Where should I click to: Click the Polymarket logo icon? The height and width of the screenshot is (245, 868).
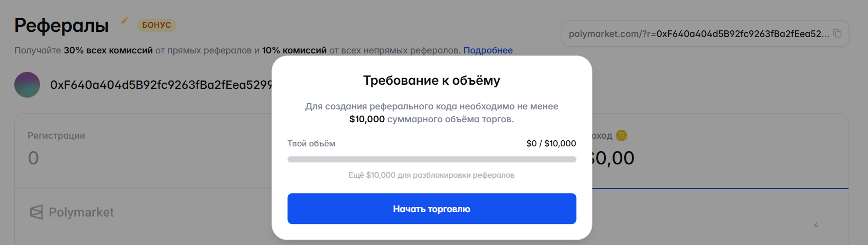[36, 212]
